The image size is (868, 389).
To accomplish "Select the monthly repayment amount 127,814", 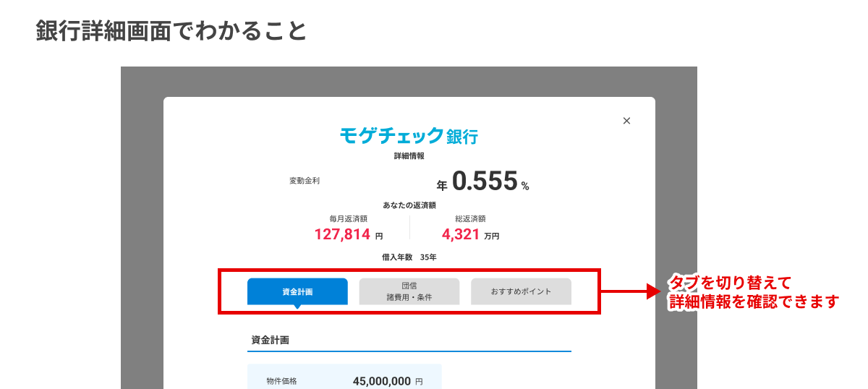I will tap(342, 234).
